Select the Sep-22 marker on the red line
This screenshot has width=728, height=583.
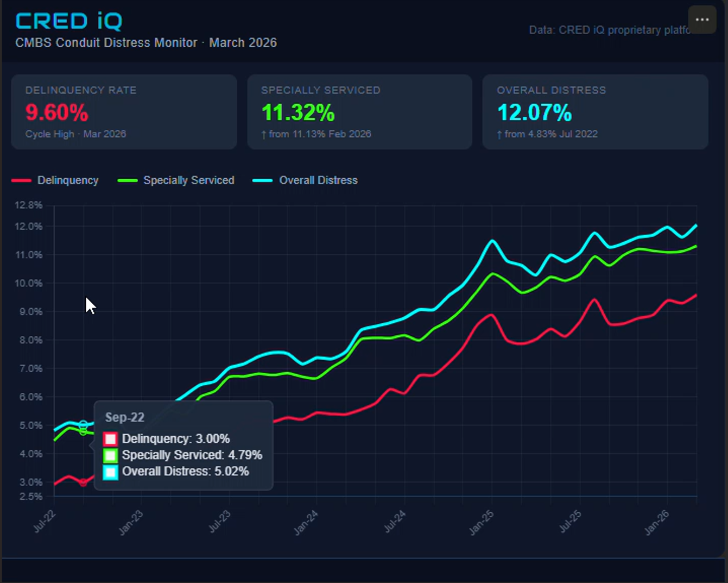click(x=83, y=482)
